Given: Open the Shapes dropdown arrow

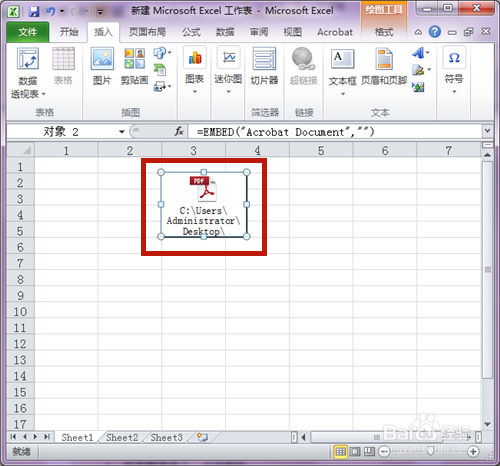Looking at the screenshot, I should click(x=170, y=53).
